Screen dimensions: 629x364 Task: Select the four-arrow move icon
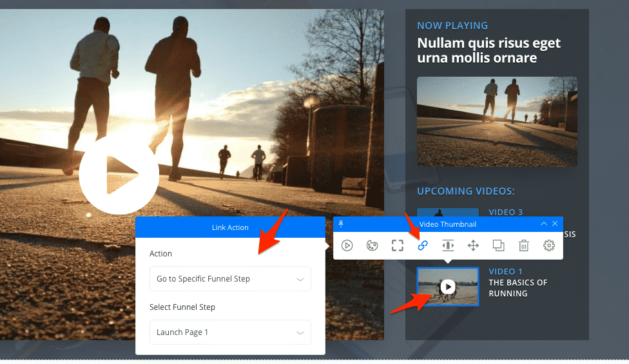(x=473, y=245)
